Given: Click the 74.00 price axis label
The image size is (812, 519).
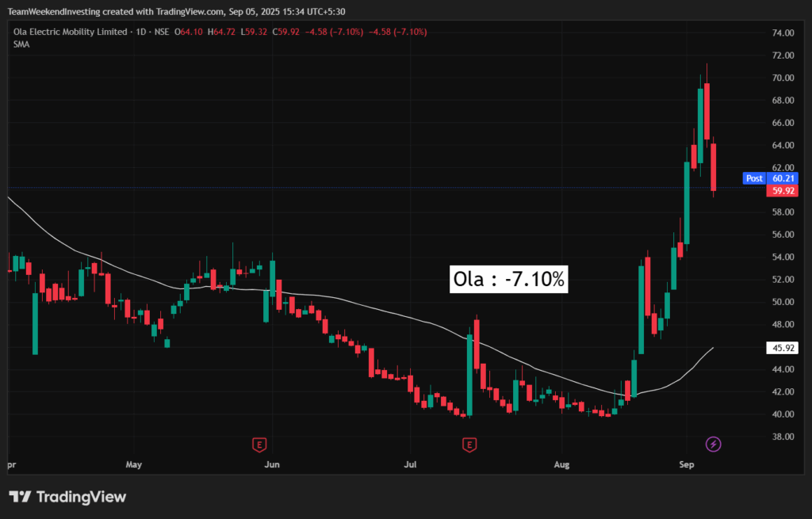Looking at the screenshot, I should point(783,32).
